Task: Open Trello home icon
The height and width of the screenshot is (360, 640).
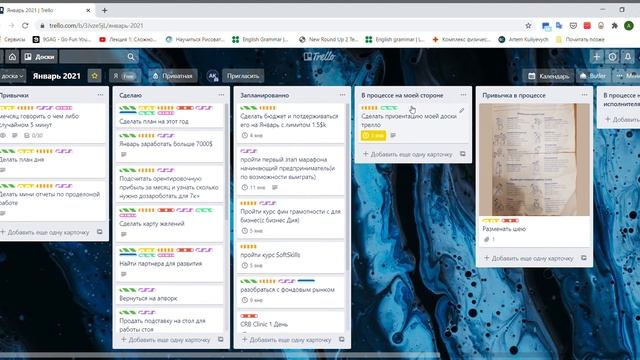Action: [x=12, y=57]
